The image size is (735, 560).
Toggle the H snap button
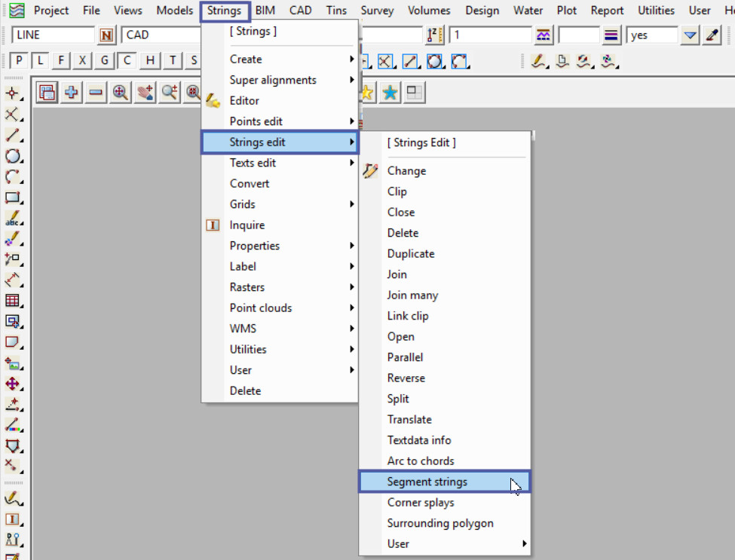click(150, 60)
